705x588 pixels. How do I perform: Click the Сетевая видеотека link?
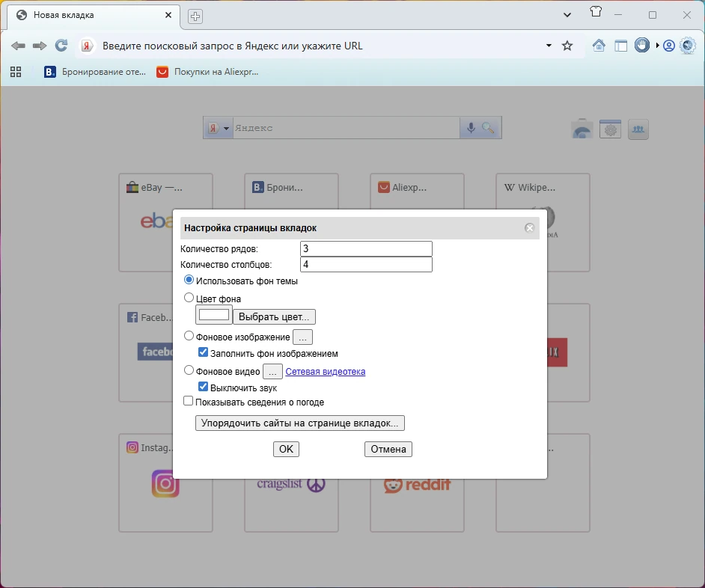point(325,372)
